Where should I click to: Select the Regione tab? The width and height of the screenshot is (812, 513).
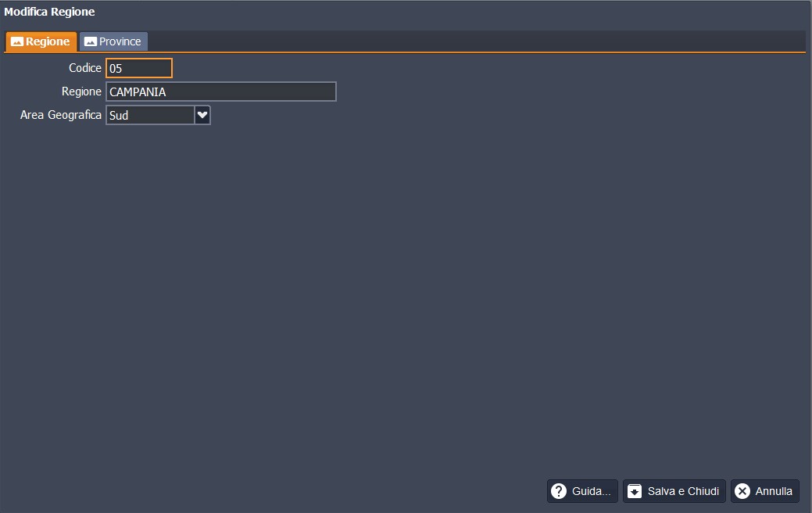(x=41, y=41)
